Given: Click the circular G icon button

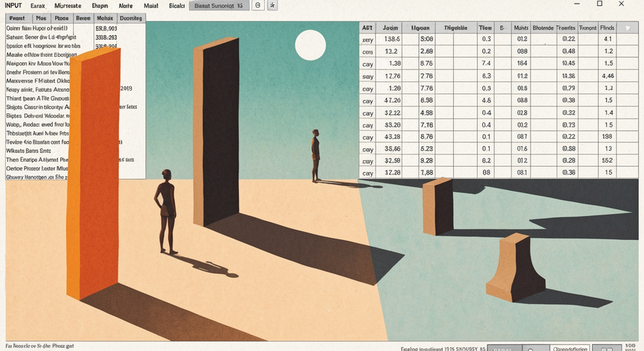Looking at the screenshot, I should click(257, 5).
